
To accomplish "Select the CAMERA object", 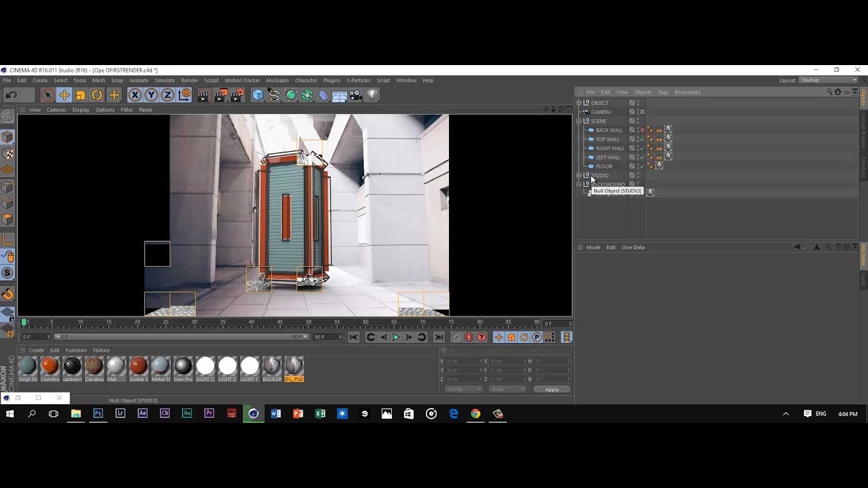I will [x=601, y=112].
